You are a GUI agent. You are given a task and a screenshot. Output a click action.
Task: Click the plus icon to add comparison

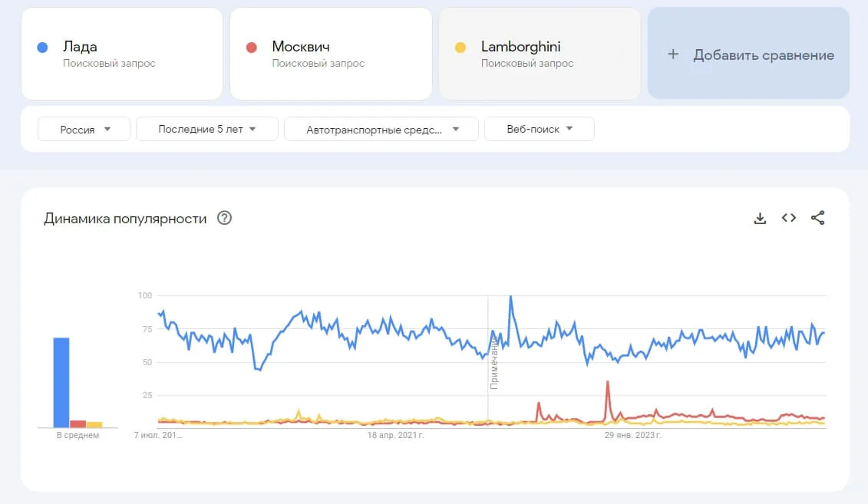click(x=673, y=54)
